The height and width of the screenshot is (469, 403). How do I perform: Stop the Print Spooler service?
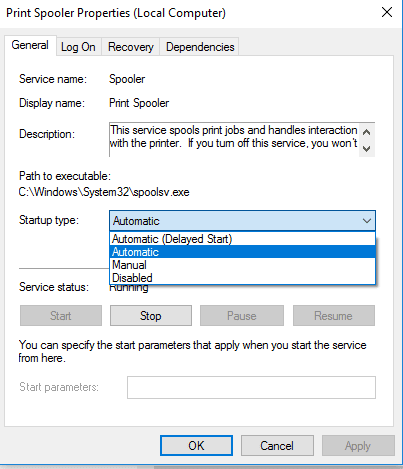point(151,316)
